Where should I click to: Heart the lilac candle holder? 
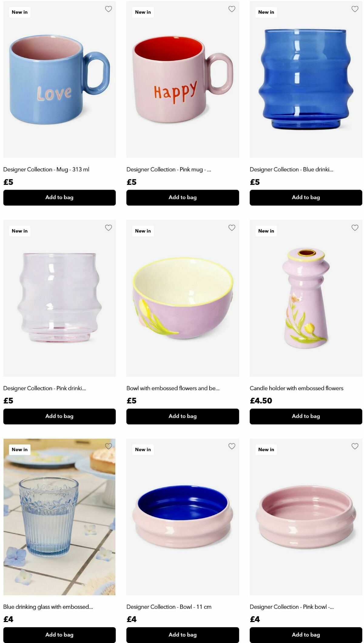(x=355, y=228)
